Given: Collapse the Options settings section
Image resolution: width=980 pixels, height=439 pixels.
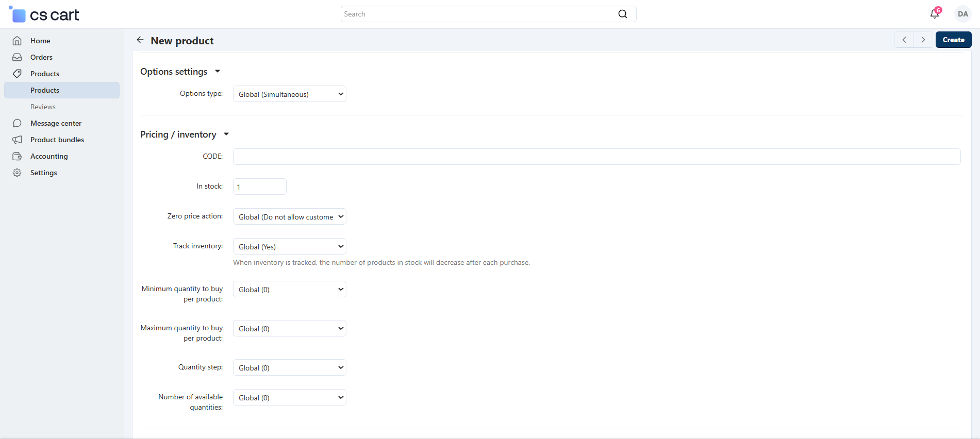Looking at the screenshot, I should [218, 72].
